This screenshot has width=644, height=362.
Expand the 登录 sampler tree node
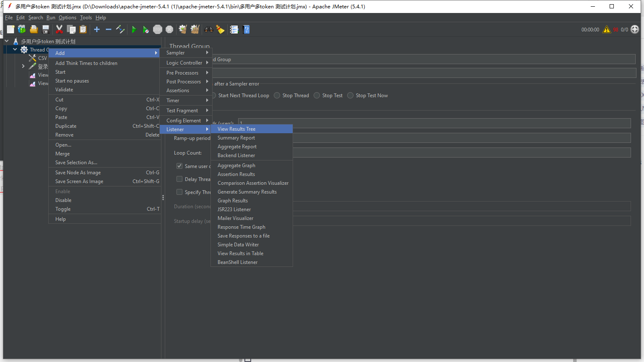tap(23, 66)
